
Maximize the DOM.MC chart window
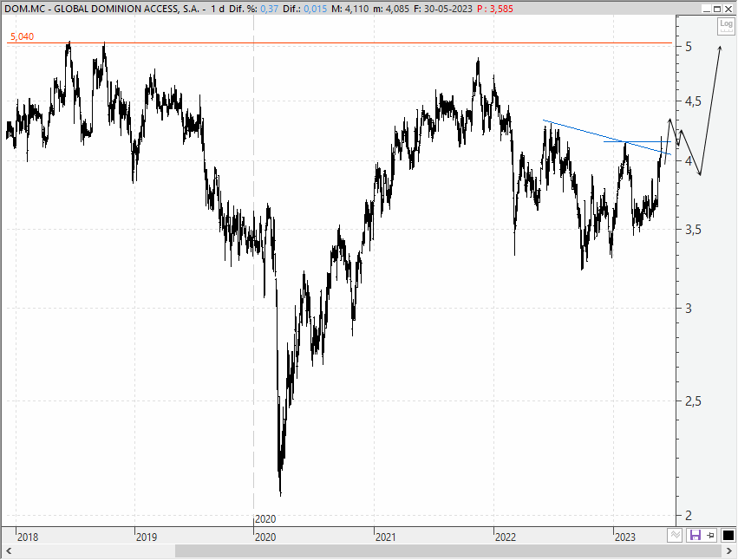click(x=717, y=9)
